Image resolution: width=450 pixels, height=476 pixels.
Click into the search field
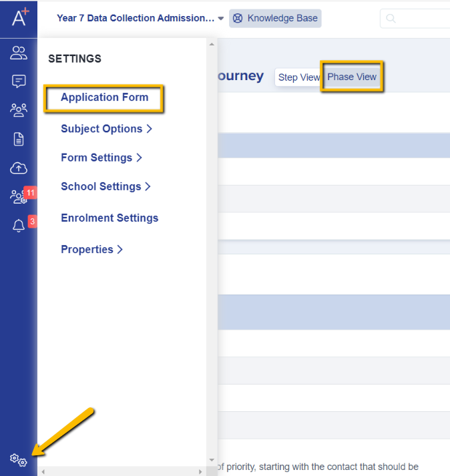pyautogui.click(x=415, y=19)
